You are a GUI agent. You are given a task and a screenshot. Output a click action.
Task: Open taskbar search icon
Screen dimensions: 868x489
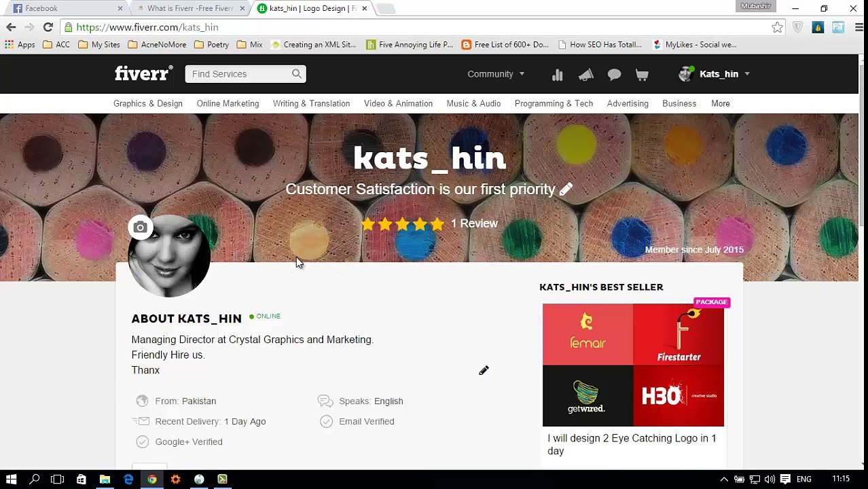34,479
